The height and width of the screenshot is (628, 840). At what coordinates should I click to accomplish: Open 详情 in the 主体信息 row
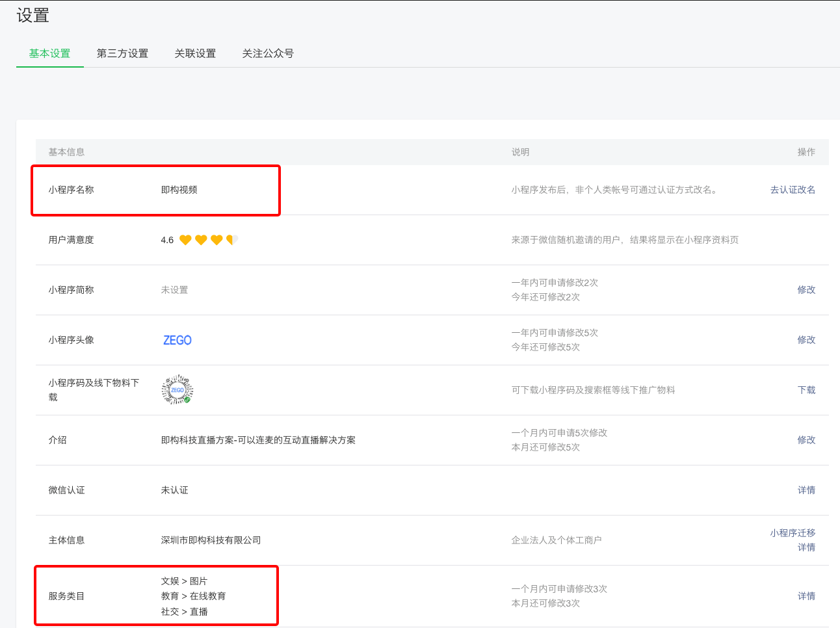(x=806, y=547)
